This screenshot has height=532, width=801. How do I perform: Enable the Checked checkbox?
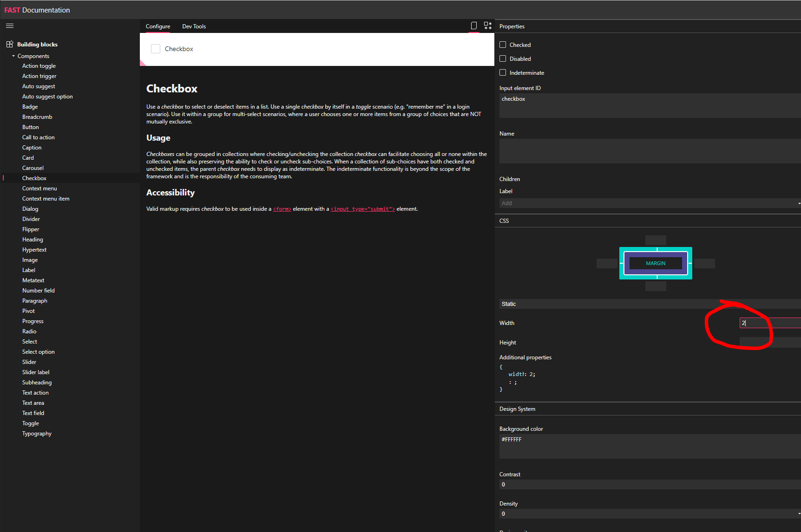(502, 44)
